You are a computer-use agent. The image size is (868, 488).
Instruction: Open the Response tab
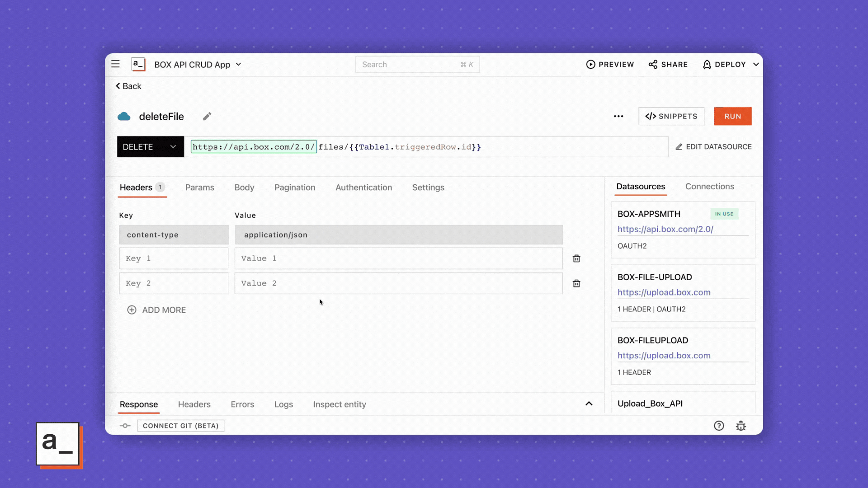(139, 404)
